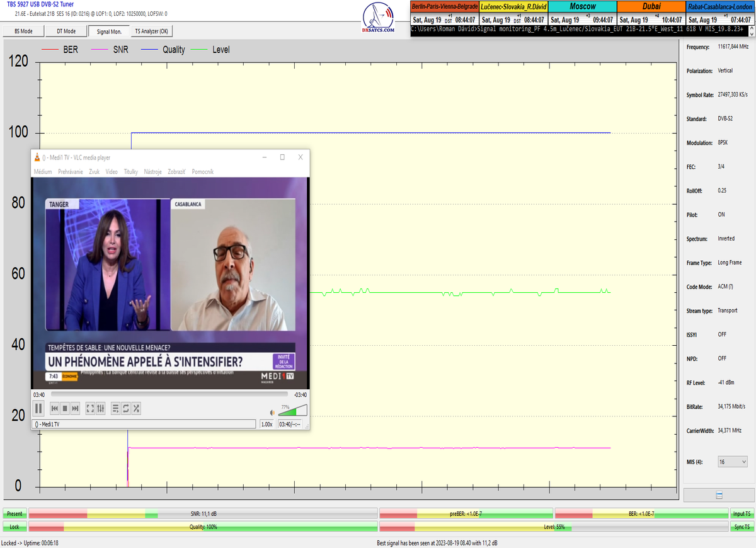756x548 pixels.
Task: Open the MIS stream dropdown
Action: click(733, 462)
